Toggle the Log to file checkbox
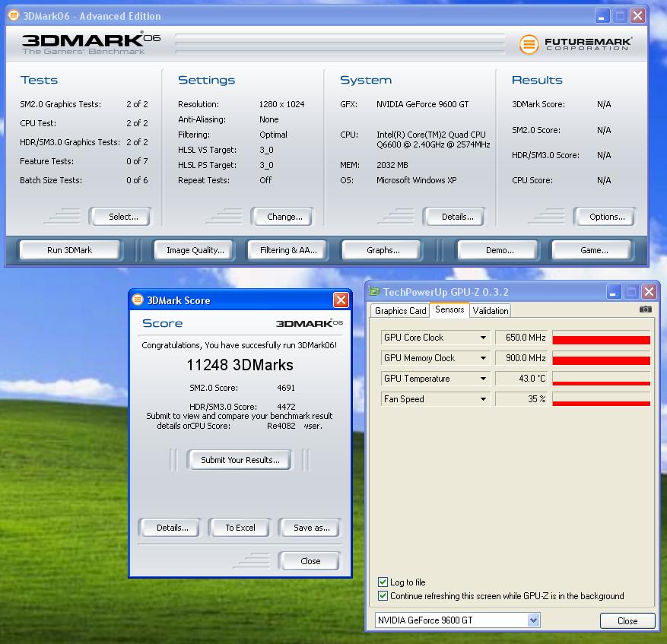This screenshot has width=667, height=644. tap(383, 582)
